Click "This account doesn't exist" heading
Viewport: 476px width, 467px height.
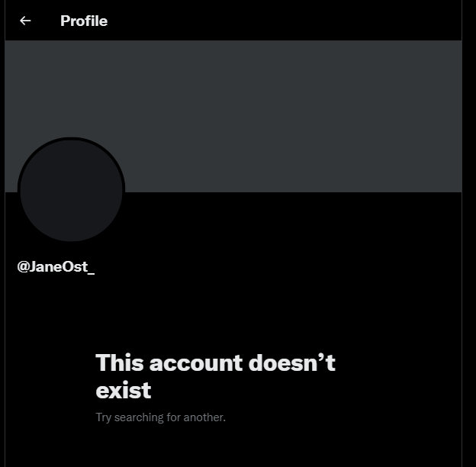216,376
